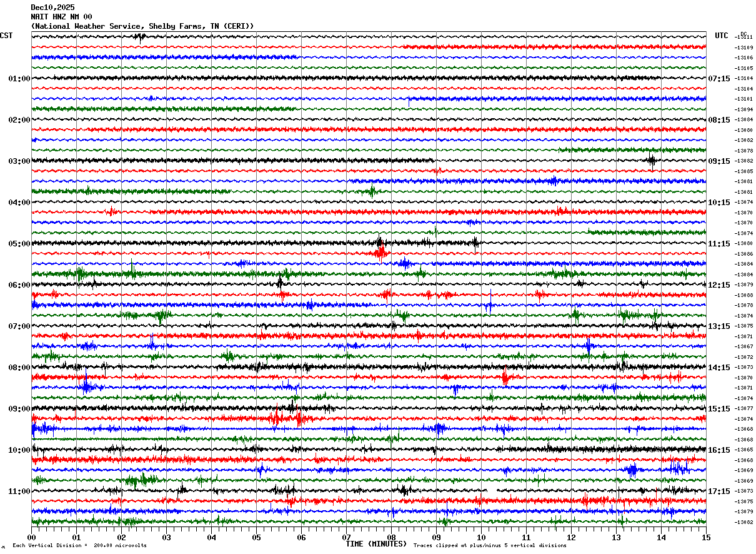Screen dimensions: 756x554
Task: Click the traces clipped footnote text
Action: point(490,545)
